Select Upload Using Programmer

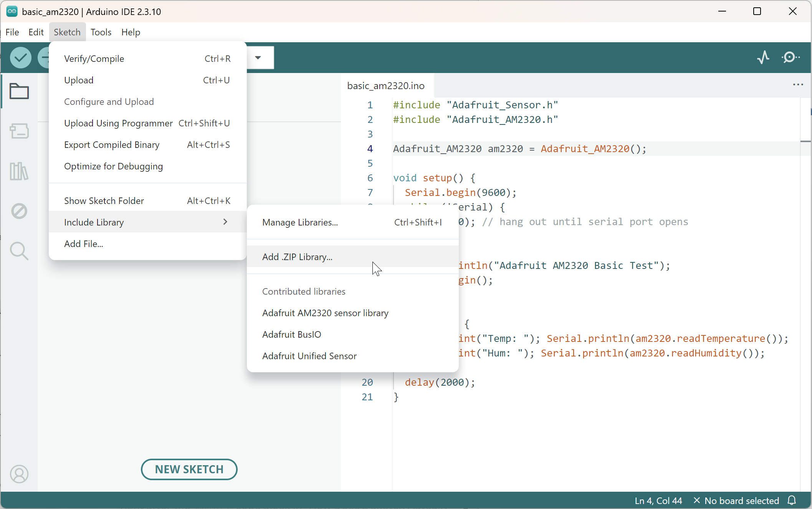(x=148, y=123)
